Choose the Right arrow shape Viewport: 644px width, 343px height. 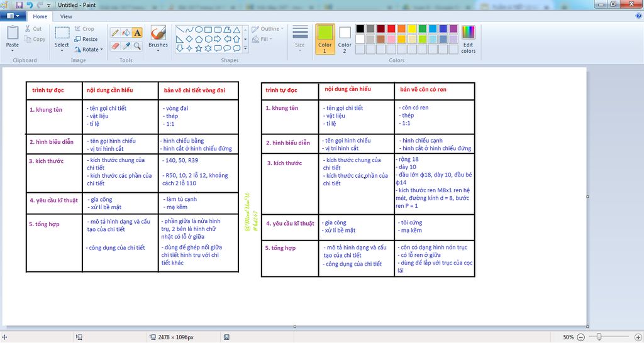pyautogui.click(x=218, y=39)
